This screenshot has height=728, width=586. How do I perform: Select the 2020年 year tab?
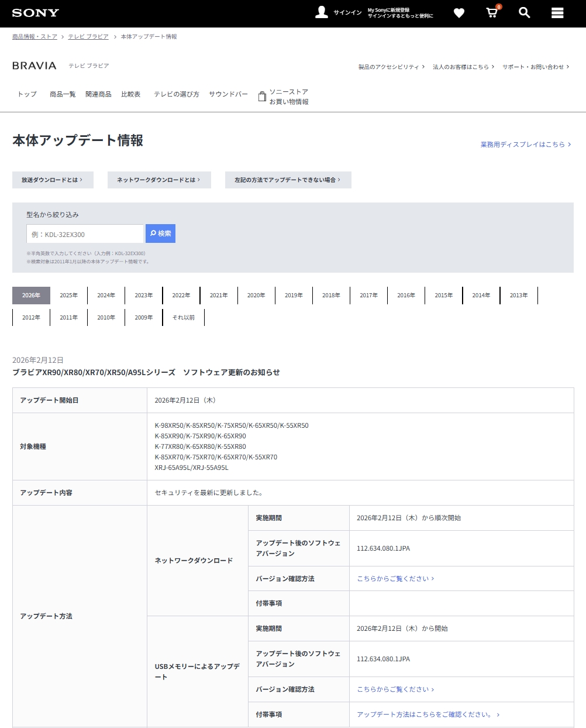256,296
